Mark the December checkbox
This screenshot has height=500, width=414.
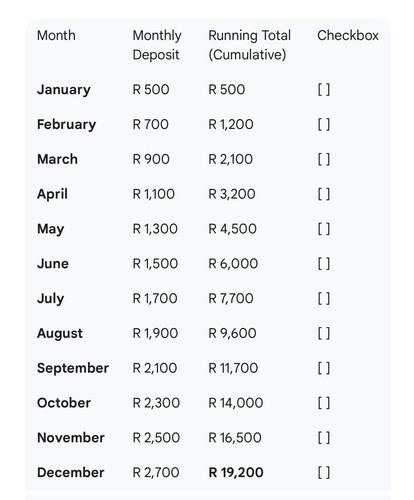pyautogui.click(x=324, y=473)
